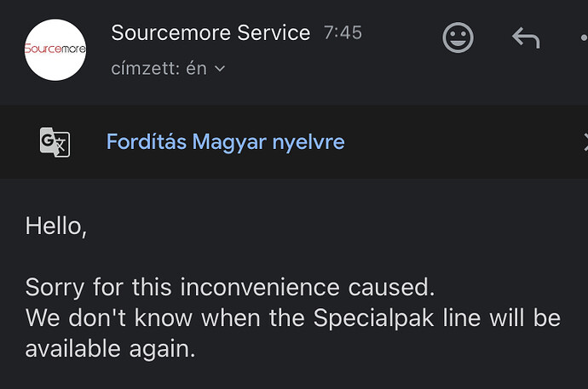
Task: Open the Sourcemore sender avatar
Action: coord(55,49)
